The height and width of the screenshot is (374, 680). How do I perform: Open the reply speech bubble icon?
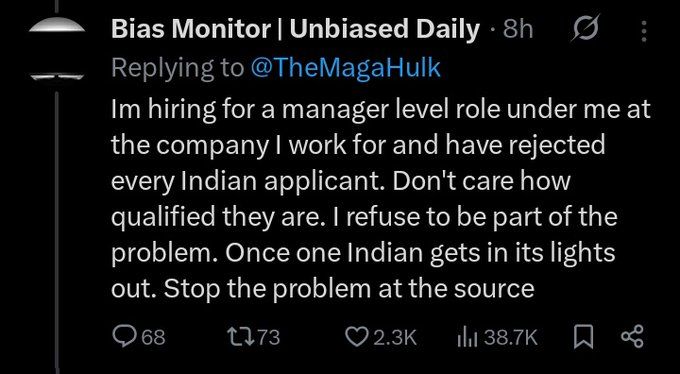pos(123,337)
